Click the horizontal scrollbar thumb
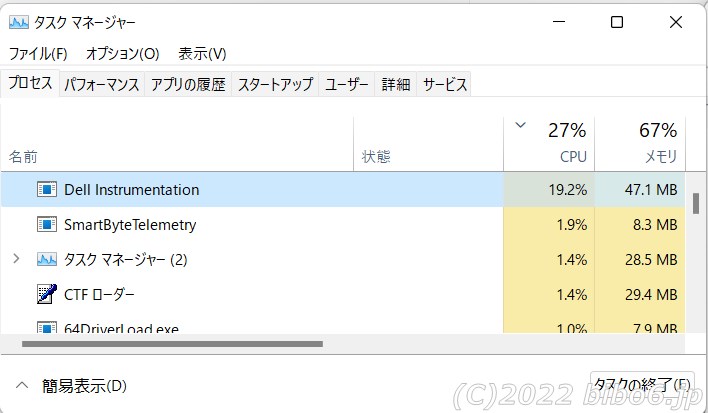The width and height of the screenshot is (708, 413). coord(172,344)
